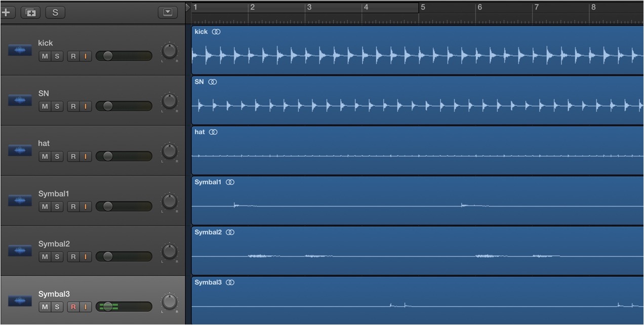
Task: Solo the hat track
Action: [x=57, y=156]
